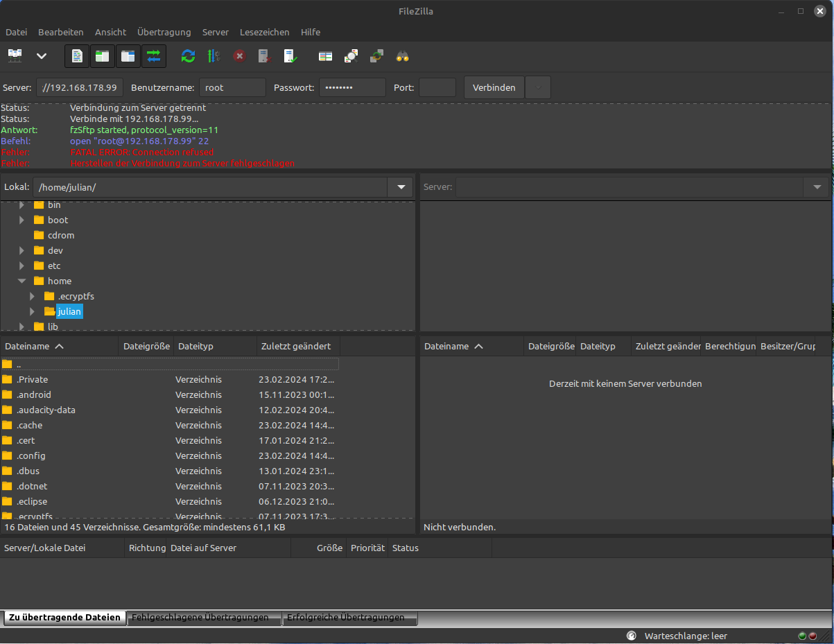Click the .eclipse folder icon in list
The width and height of the screenshot is (834, 644).
click(x=7, y=501)
